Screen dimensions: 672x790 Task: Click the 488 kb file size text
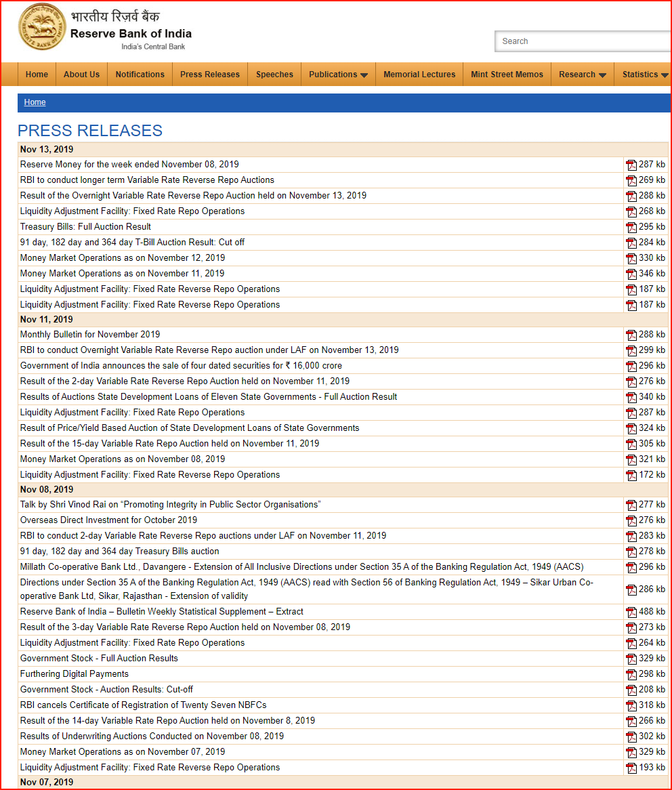652,612
